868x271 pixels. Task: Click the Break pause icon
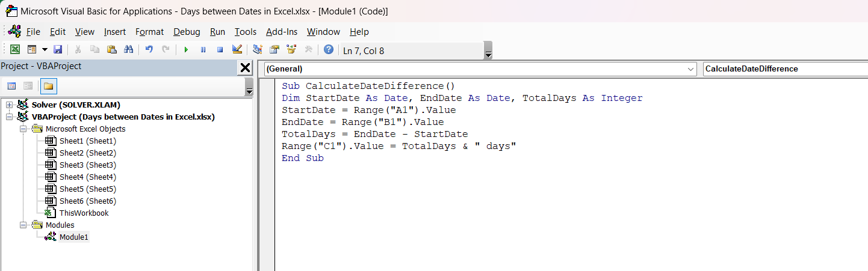(x=203, y=50)
